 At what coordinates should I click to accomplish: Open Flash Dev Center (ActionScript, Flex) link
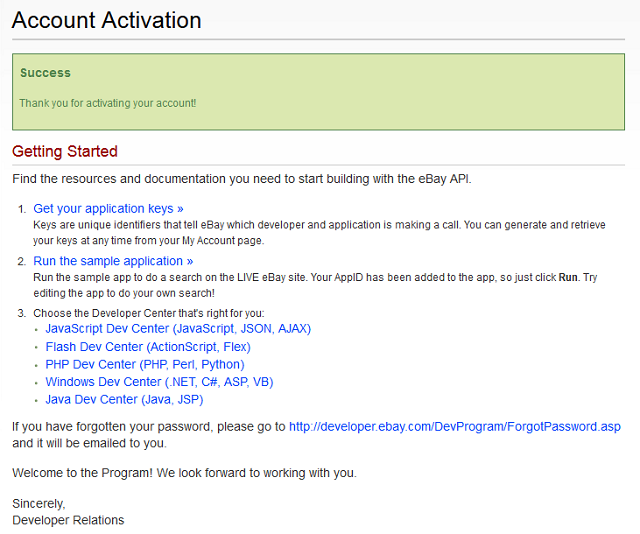point(148,347)
